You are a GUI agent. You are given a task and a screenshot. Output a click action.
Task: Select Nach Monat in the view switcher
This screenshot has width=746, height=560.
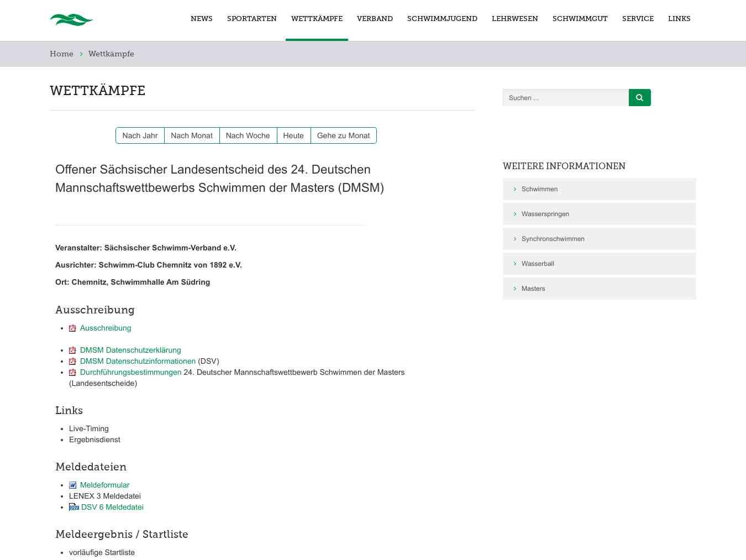[x=191, y=135]
